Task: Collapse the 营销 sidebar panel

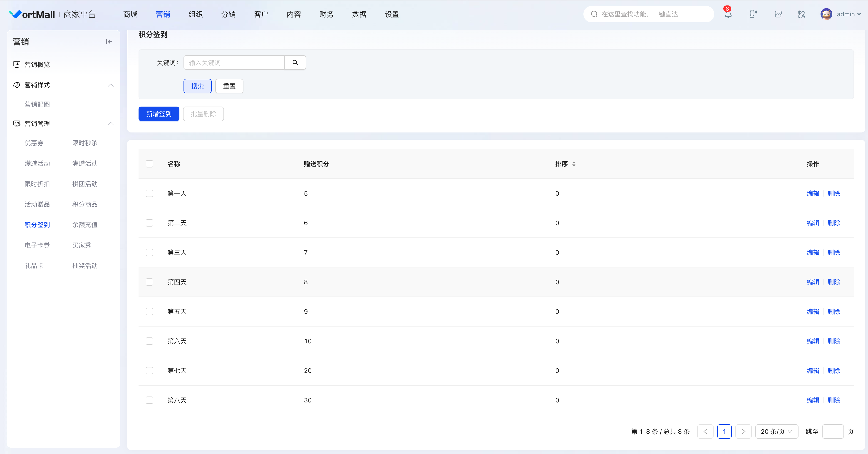Action: coord(109,41)
